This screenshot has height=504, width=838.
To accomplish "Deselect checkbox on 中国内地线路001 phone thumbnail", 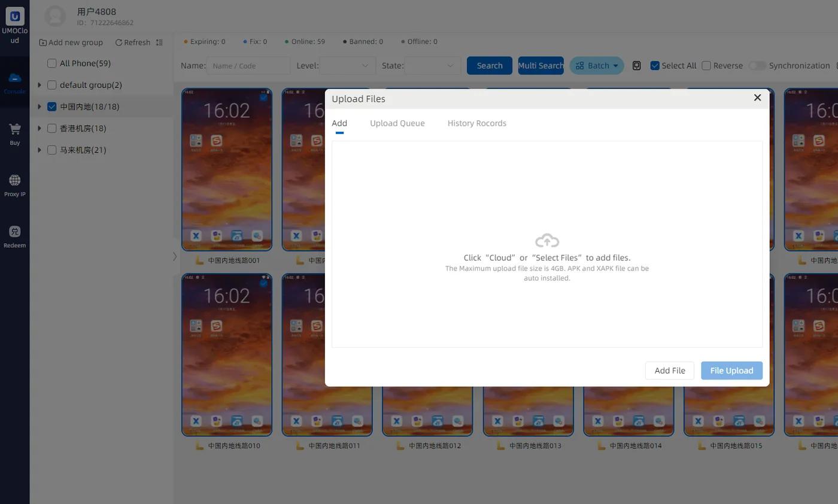I will pyautogui.click(x=263, y=97).
